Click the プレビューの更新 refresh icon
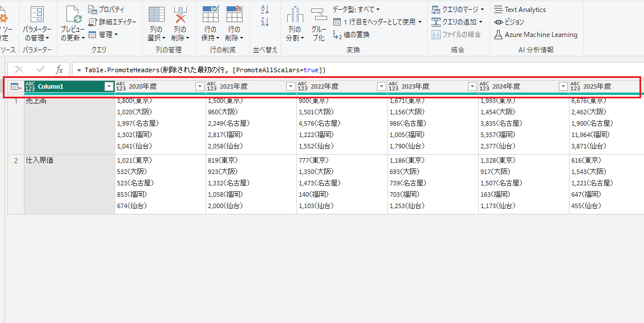 (x=72, y=16)
